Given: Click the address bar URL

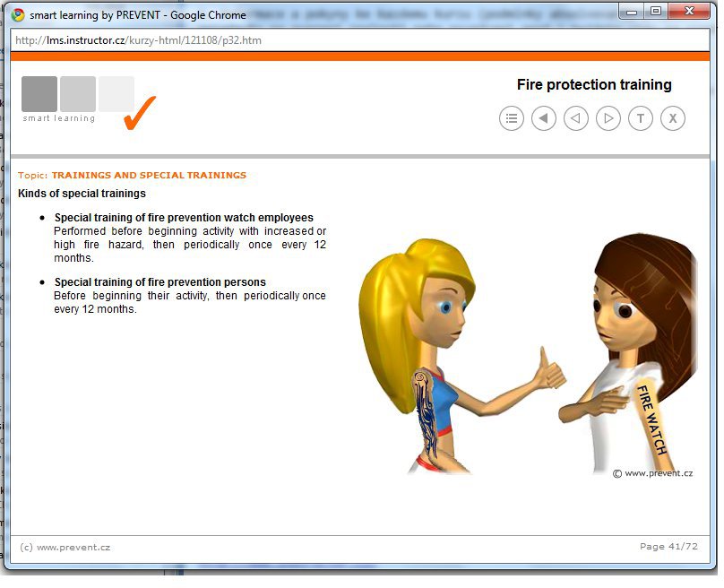Looking at the screenshot, I should [139, 40].
